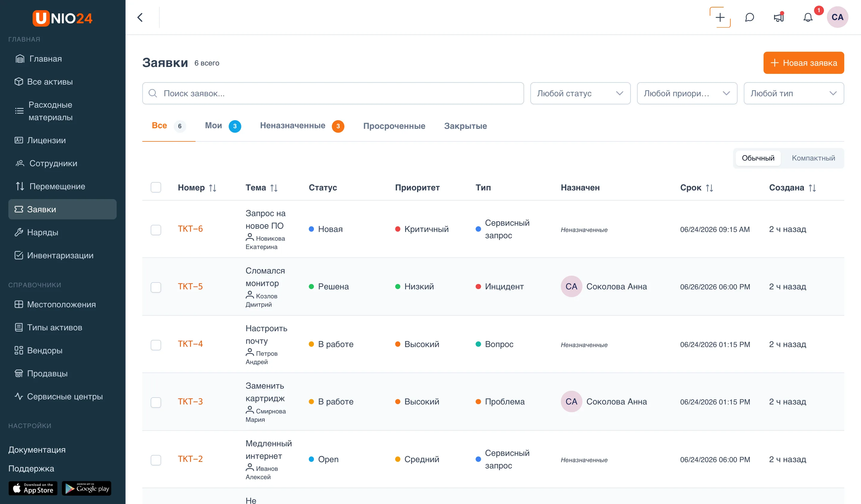Open the announcements megaphone icon
This screenshot has height=504, width=861.
[779, 17]
